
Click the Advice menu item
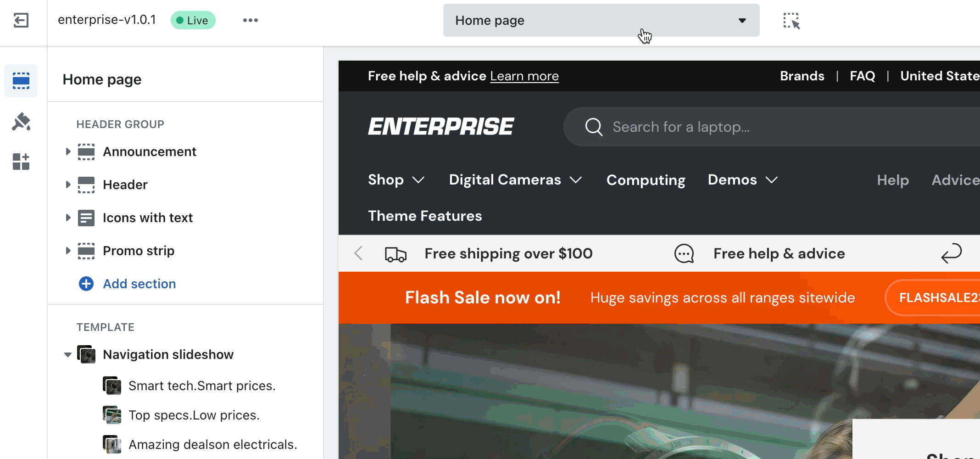pos(956,180)
